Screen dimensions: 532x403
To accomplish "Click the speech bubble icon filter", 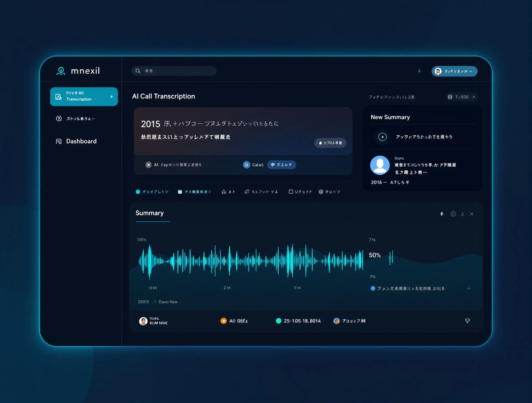I will (x=247, y=192).
